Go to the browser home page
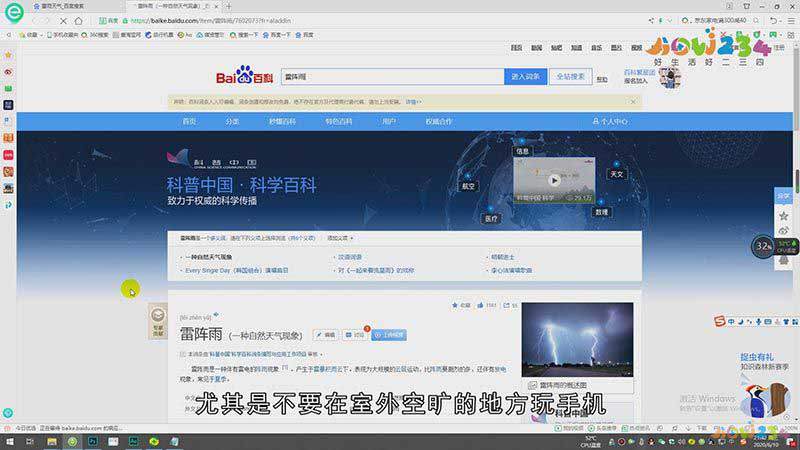 (79, 21)
